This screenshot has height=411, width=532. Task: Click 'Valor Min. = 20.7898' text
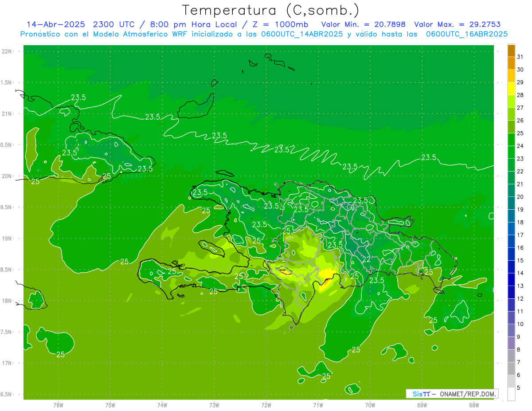coord(363,24)
